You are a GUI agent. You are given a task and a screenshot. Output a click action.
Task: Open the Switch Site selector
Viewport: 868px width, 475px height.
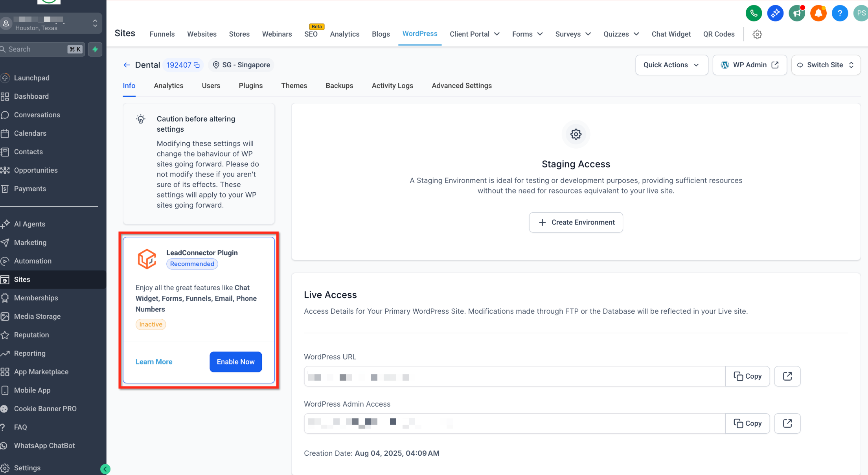point(826,65)
